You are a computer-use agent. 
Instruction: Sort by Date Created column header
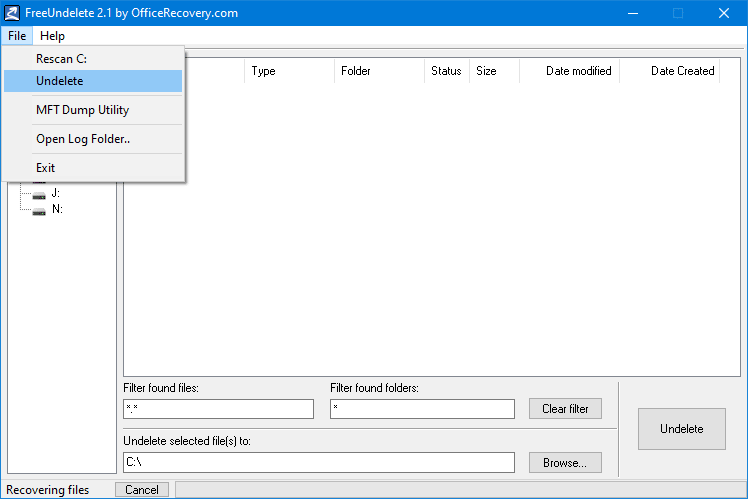(x=670, y=71)
